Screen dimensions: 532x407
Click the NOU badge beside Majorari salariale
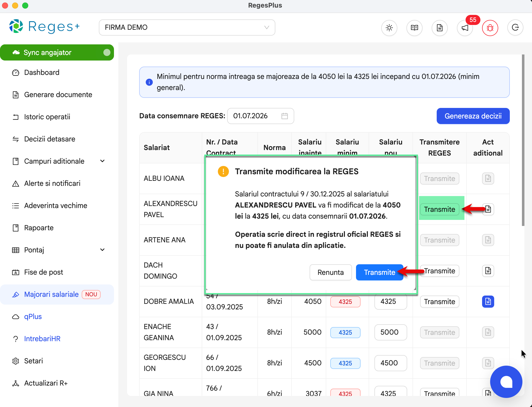91,294
